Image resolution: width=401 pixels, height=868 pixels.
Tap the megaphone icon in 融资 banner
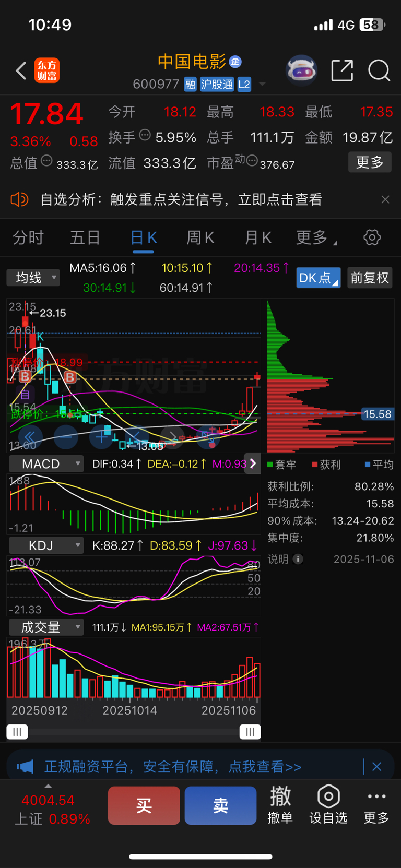[x=25, y=766]
